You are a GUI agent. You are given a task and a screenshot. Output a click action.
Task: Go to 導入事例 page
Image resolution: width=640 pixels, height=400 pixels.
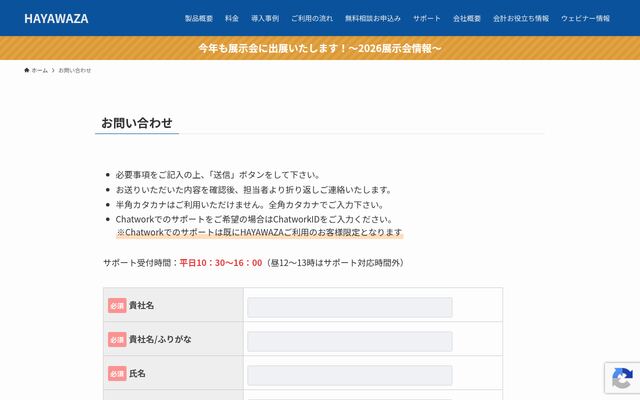pyautogui.click(x=265, y=18)
